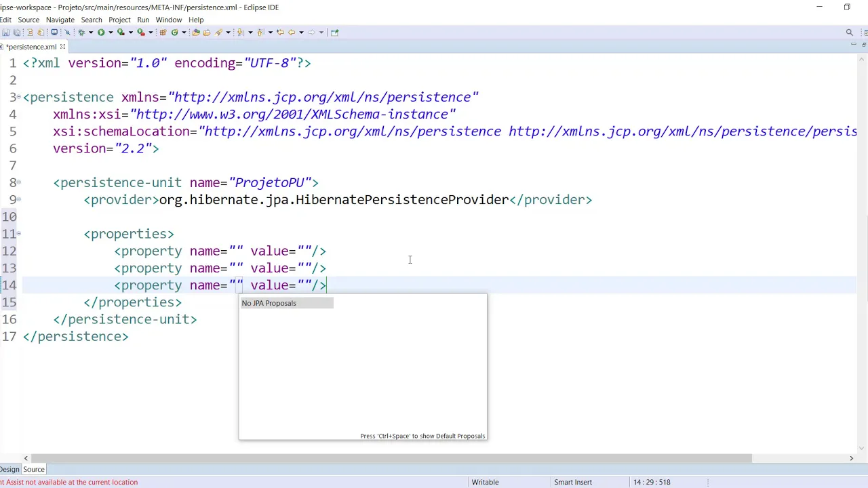
Task: Click the Open Task folder icon
Action: point(207,32)
